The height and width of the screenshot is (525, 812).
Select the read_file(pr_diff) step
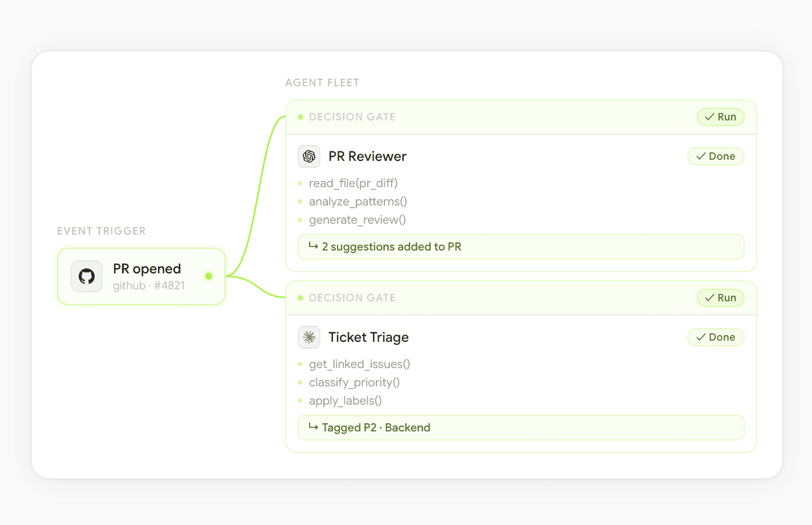click(x=353, y=183)
